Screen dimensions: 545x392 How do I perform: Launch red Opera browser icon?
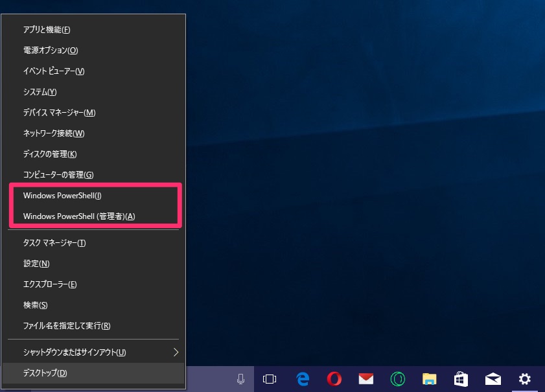coord(334,379)
